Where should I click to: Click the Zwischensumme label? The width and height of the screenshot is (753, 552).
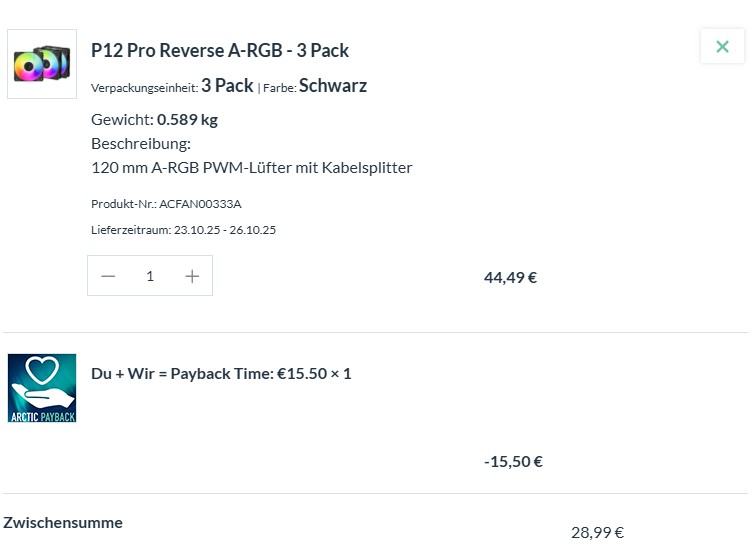pyautogui.click(x=63, y=522)
